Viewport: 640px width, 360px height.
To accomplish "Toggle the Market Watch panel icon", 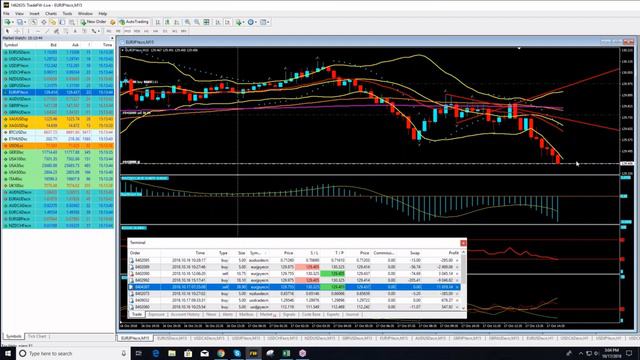I will tap(33, 22).
